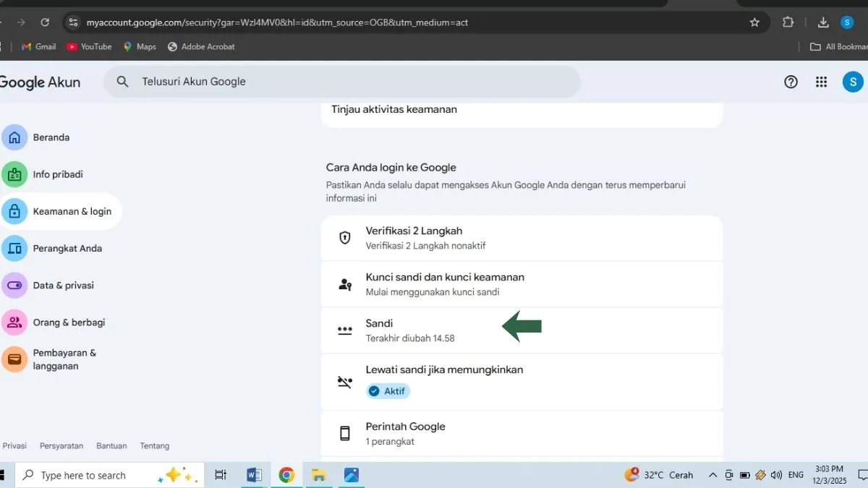Open File Explorer from taskbar
Screen dimensions: 868x488
319,475
